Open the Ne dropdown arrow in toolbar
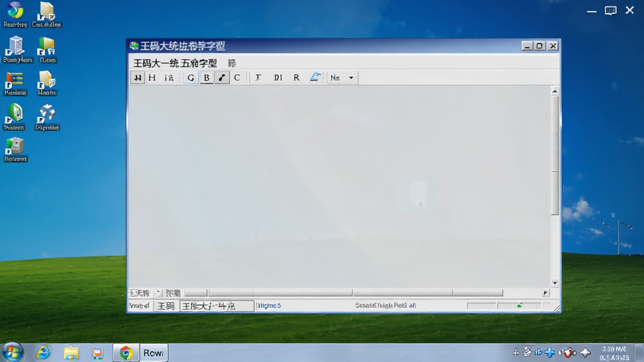 tap(351, 77)
